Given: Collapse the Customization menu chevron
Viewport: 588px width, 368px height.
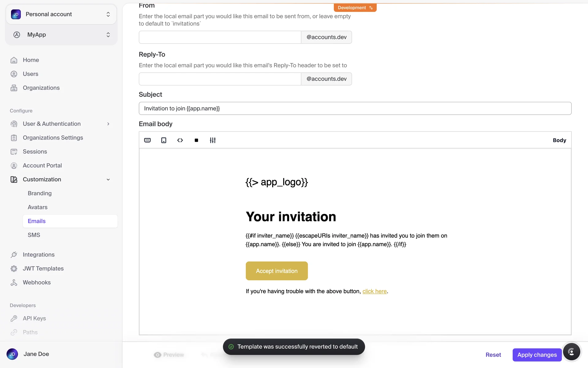Looking at the screenshot, I should (108, 179).
